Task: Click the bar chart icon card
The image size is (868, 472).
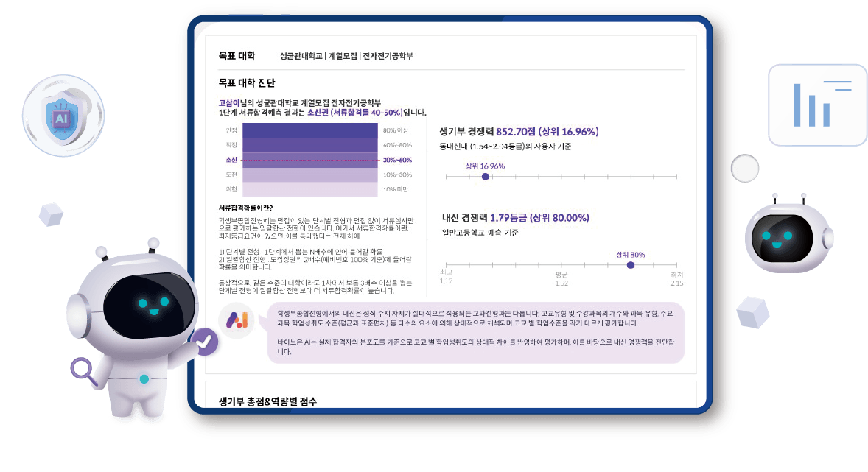Action: (x=817, y=105)
